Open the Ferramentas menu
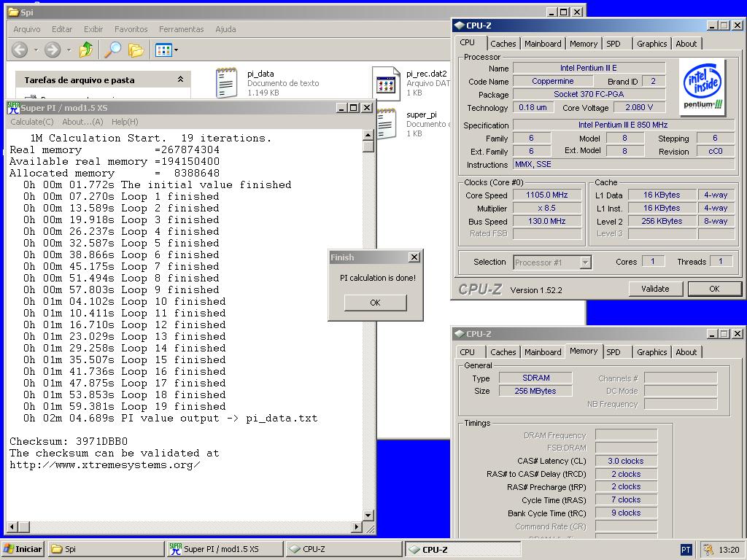 [182, 29]
